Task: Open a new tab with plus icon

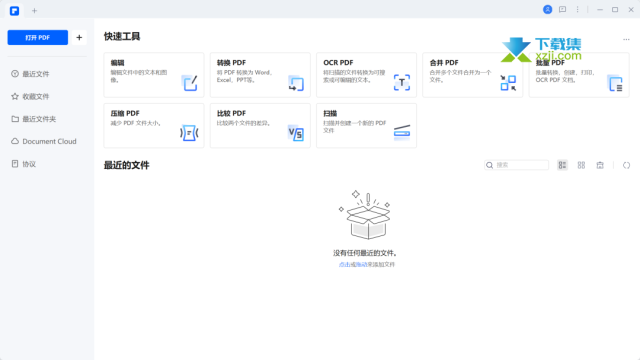Action: (x=34, y=11)
